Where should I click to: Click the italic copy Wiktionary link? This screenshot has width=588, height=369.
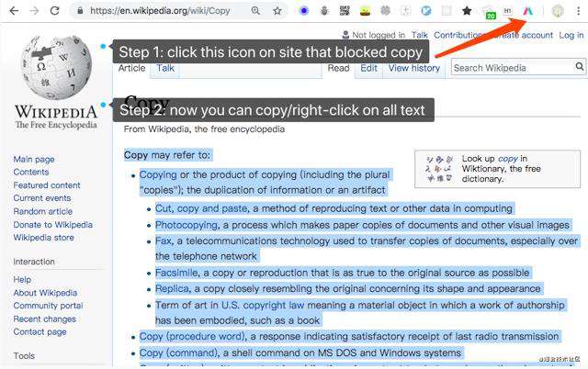508,159
